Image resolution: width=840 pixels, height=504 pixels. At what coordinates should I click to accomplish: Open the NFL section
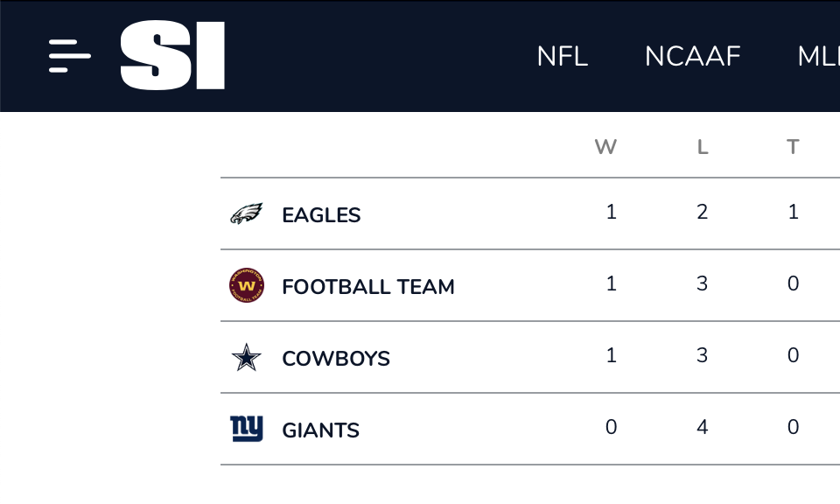pos(562,57)
